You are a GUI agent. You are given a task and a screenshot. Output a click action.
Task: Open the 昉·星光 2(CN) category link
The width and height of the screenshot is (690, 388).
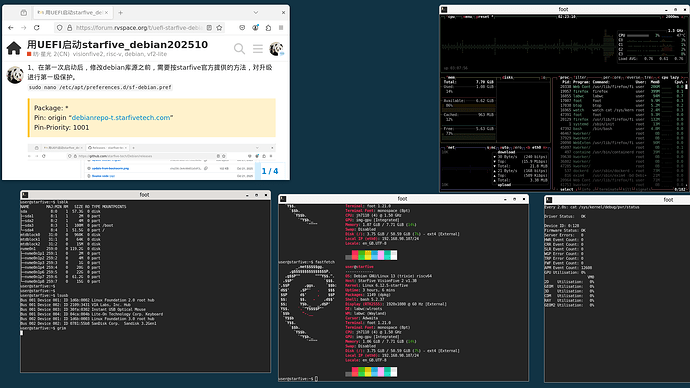[48, 54]
